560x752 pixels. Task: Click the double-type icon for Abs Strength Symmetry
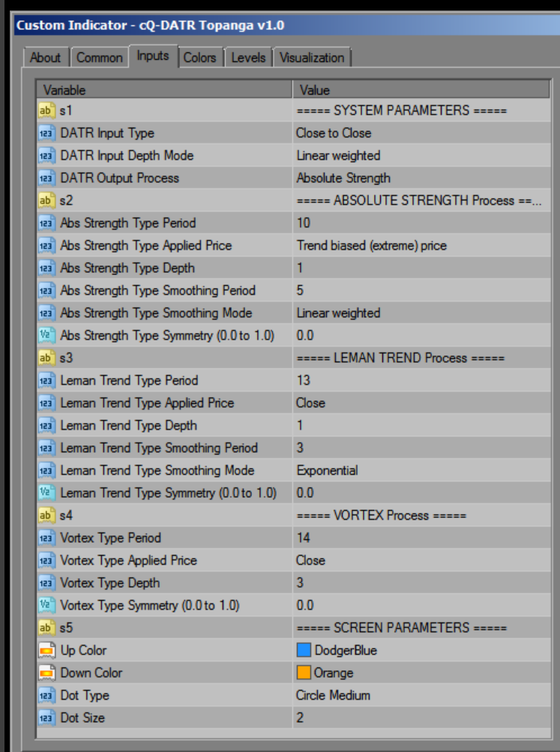pos(46,336)
